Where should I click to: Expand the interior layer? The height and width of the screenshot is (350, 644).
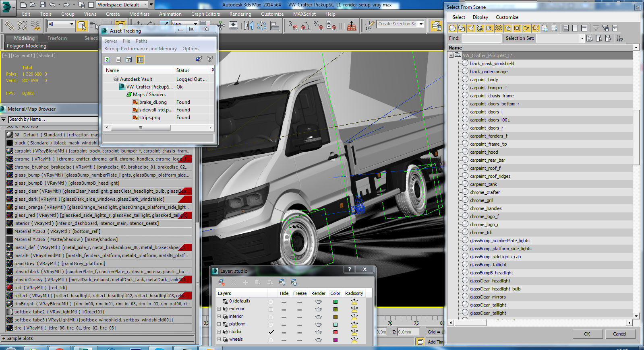(x=219, y=317)
